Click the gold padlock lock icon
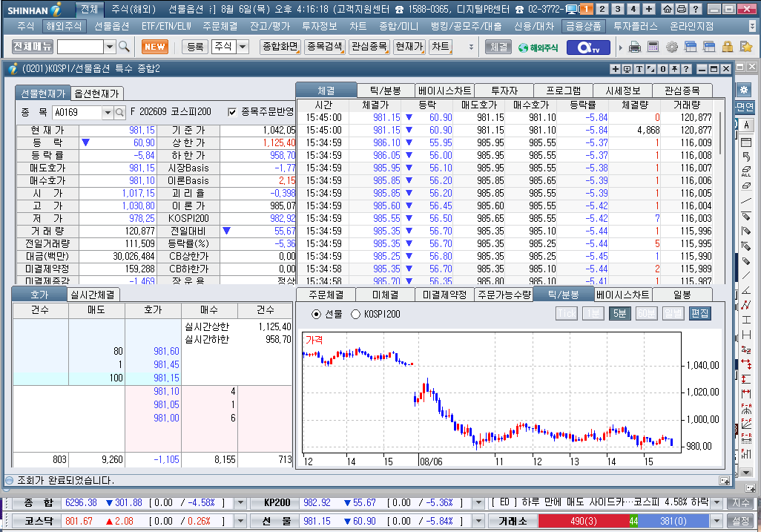Image resolution: width=761 pixels, height=532 pixels. point(727,47)
